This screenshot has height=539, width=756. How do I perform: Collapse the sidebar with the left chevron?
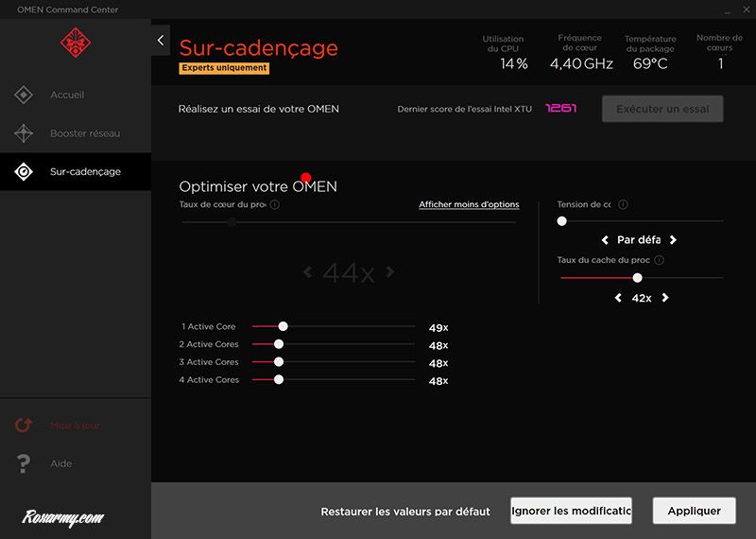click(x=161, y=41)
